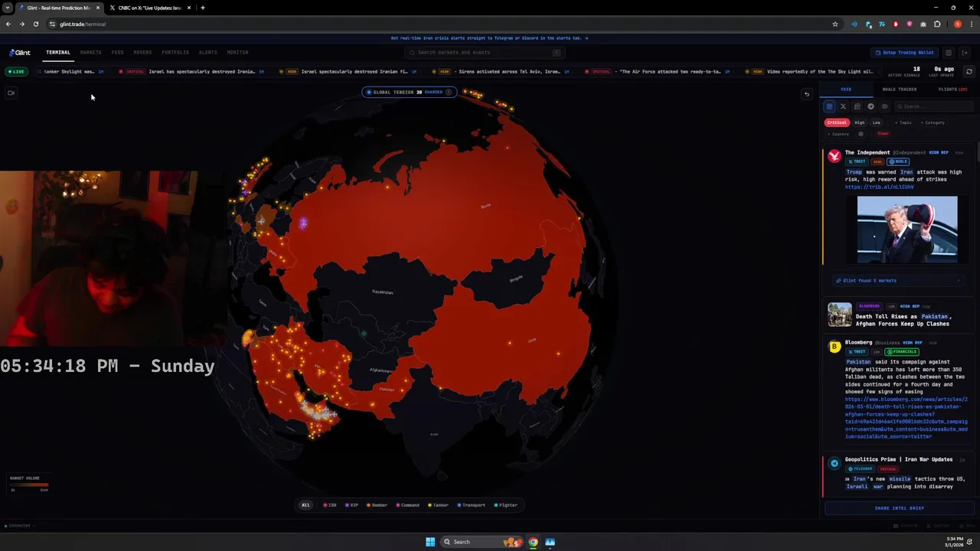Toggle the Bomber aircraft filter
Viewport: 980px width, 551px height.
coord(377,505)
